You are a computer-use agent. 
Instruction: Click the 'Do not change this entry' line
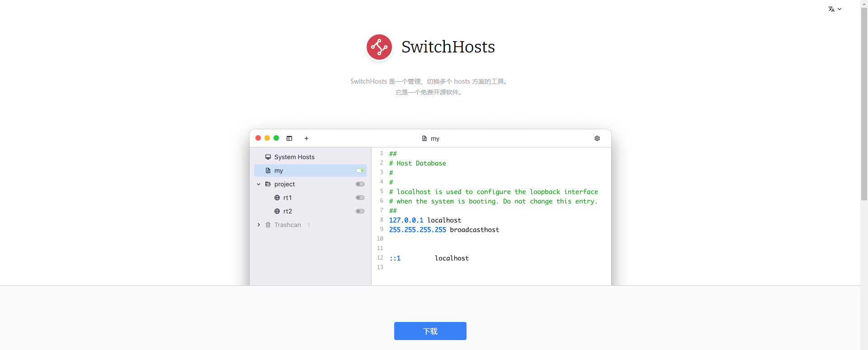pos(493,201)
